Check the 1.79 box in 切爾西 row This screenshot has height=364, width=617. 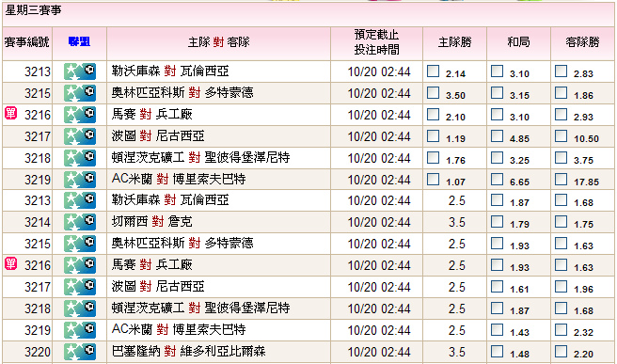(497, 221)
